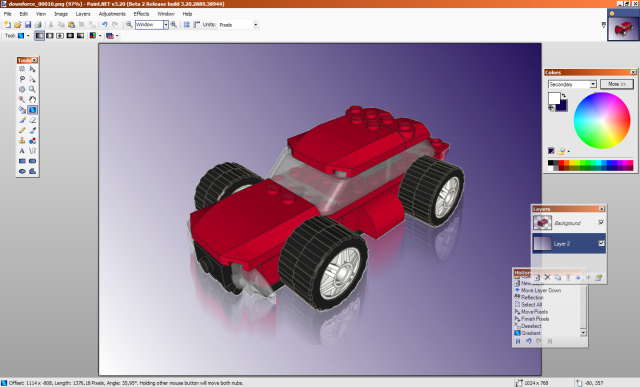
Task: Swap primary and secondary colors
Action: click(x=564, y=96)
